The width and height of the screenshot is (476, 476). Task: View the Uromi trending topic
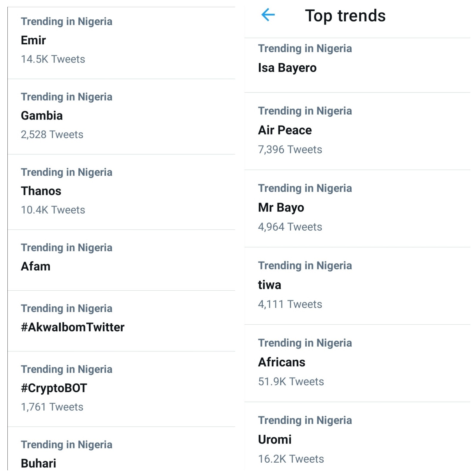(x=275, y=439)
